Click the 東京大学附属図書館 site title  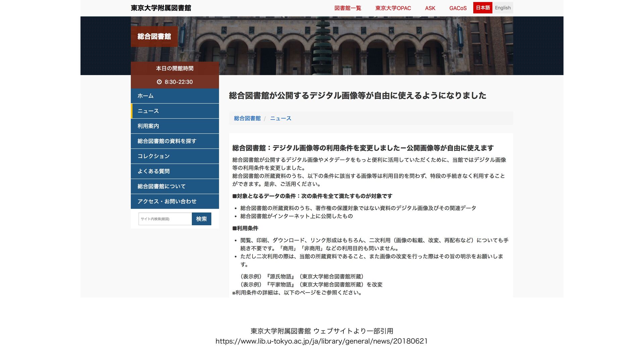pos(161,8)
